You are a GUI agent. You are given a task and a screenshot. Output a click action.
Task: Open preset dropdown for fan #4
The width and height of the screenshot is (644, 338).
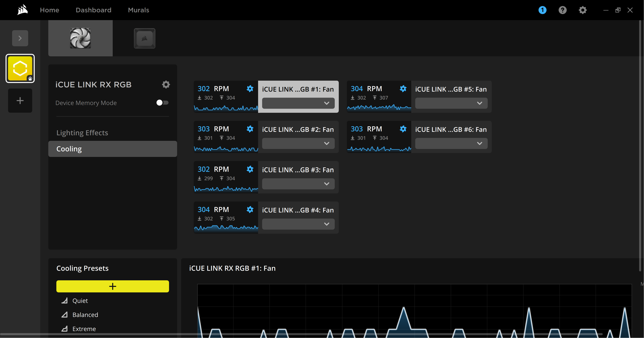(x=298, y=224)
